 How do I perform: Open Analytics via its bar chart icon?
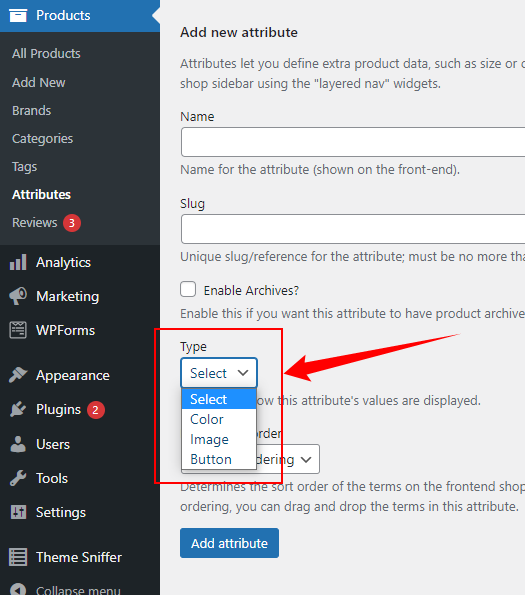(18, 262)
